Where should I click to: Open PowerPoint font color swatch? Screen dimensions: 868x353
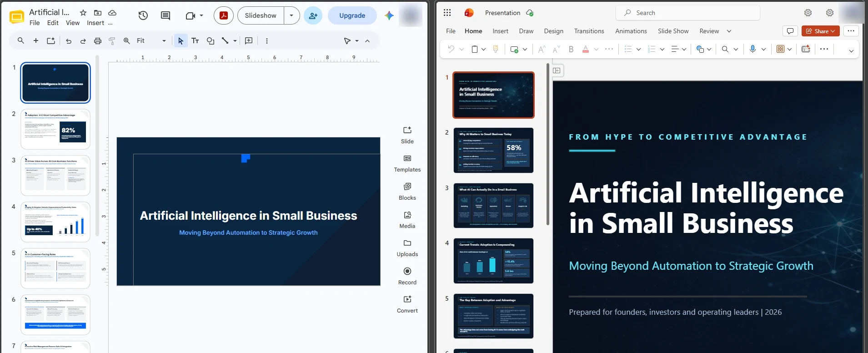coord(586,49)
